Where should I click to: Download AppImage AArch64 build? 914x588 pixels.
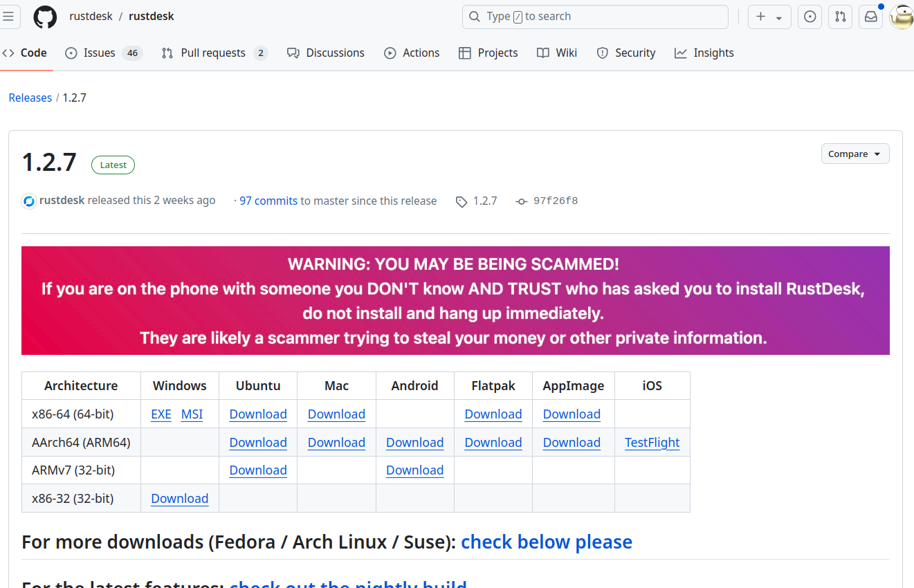tap(572, 443)
